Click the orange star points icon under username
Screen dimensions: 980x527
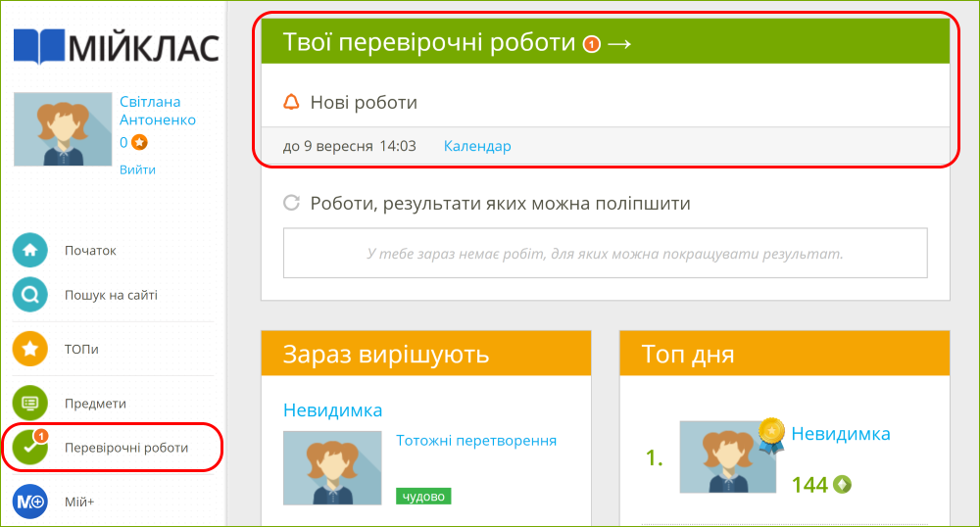point(140,143)
